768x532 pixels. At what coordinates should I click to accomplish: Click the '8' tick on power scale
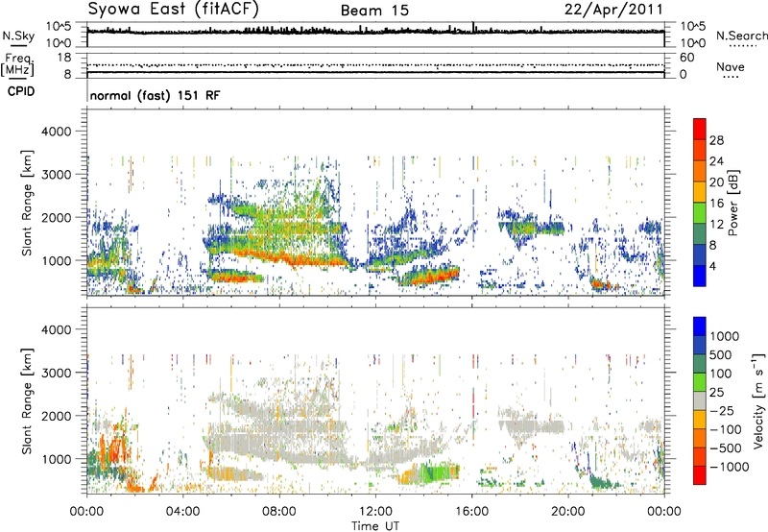coord(712,246)
